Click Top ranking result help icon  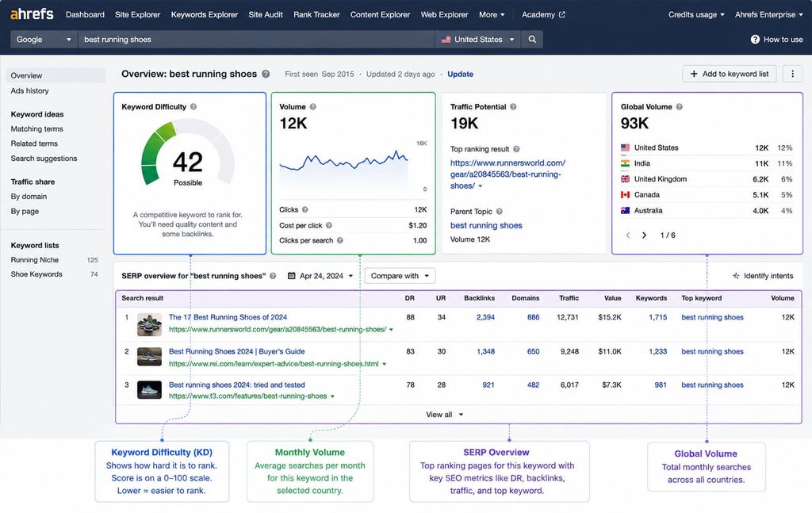[x=516, y=149]
